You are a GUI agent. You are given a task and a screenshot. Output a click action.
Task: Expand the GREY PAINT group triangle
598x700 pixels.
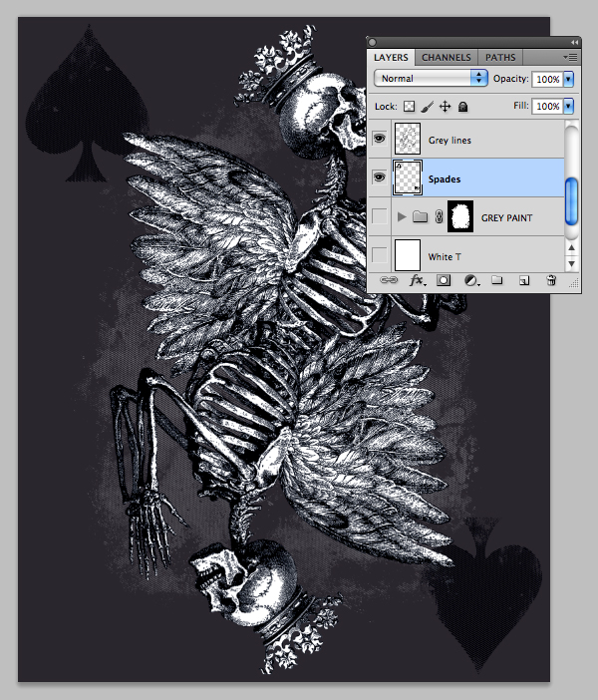point(402,217)
